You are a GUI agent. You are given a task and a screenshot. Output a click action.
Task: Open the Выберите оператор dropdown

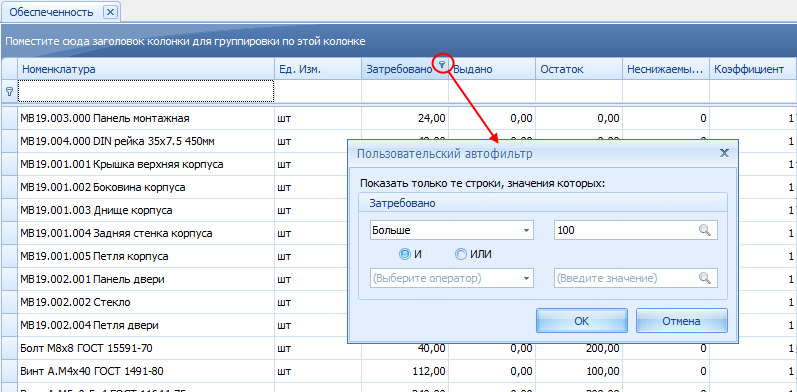[x=526, y=279]
